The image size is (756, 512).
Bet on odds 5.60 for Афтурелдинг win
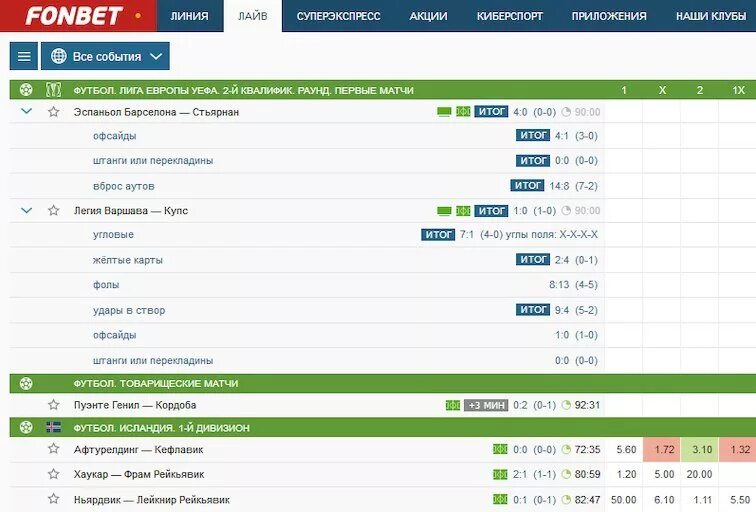(626, 449)
